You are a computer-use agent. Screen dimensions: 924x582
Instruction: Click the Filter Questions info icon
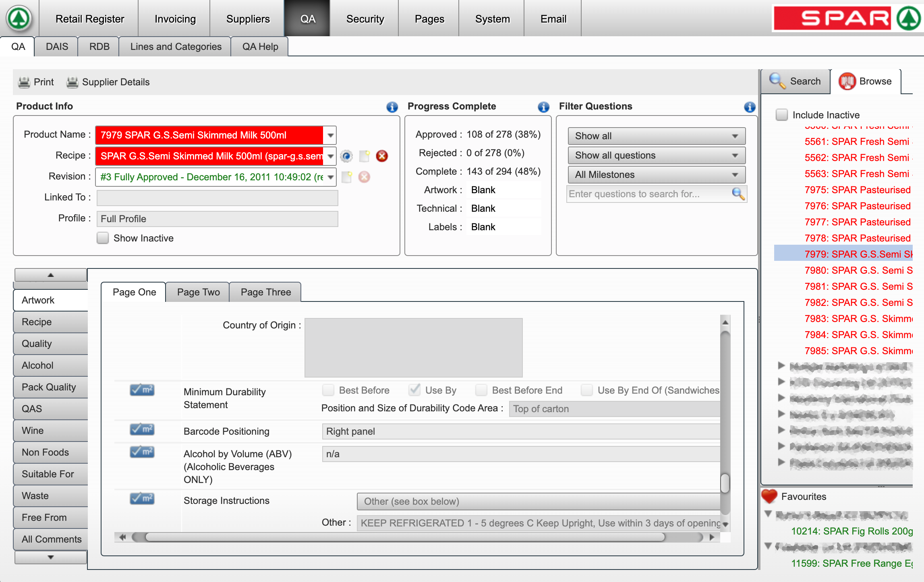[750, 105]
